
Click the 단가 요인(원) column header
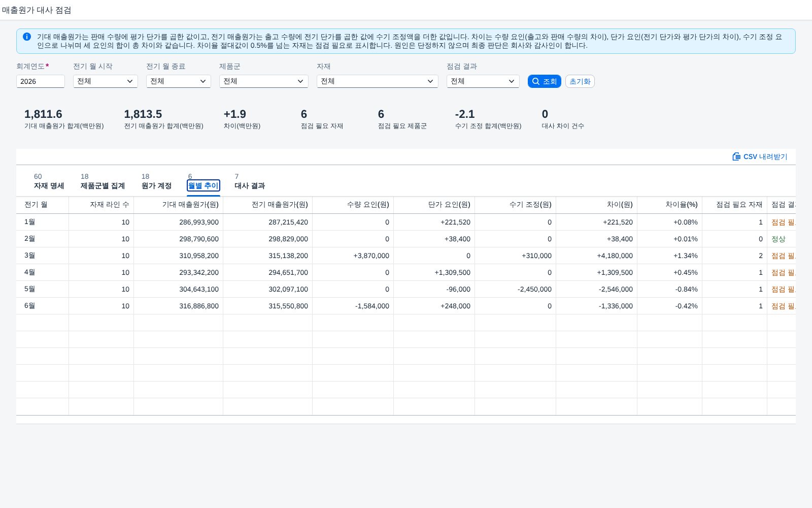(434, 205)
